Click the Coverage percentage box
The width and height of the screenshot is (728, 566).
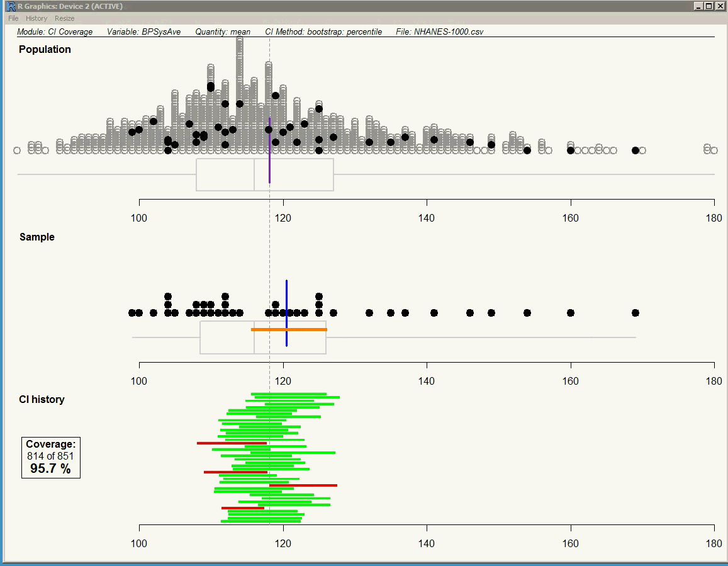[x=51, y=457]
